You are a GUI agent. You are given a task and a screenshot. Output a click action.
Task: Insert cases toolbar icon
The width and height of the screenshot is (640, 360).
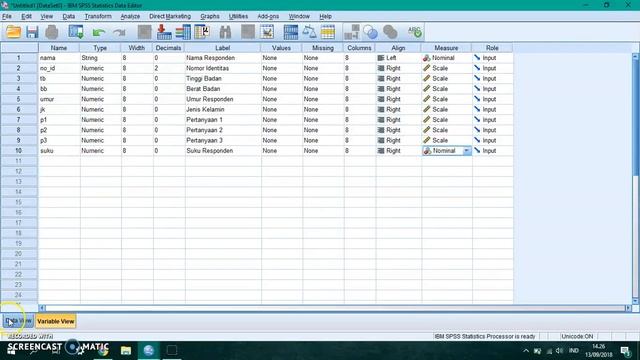[x=248, y=32]
